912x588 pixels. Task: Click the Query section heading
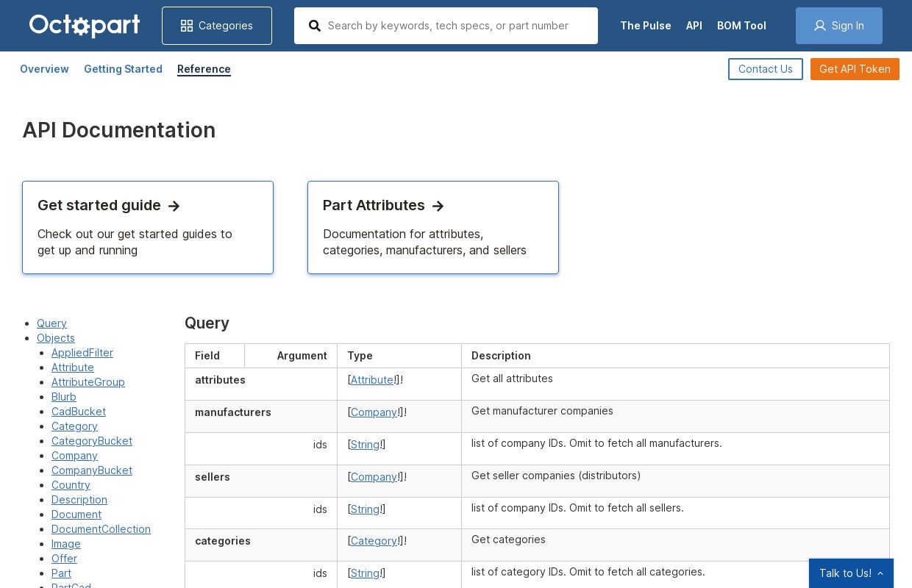(207, 323)
